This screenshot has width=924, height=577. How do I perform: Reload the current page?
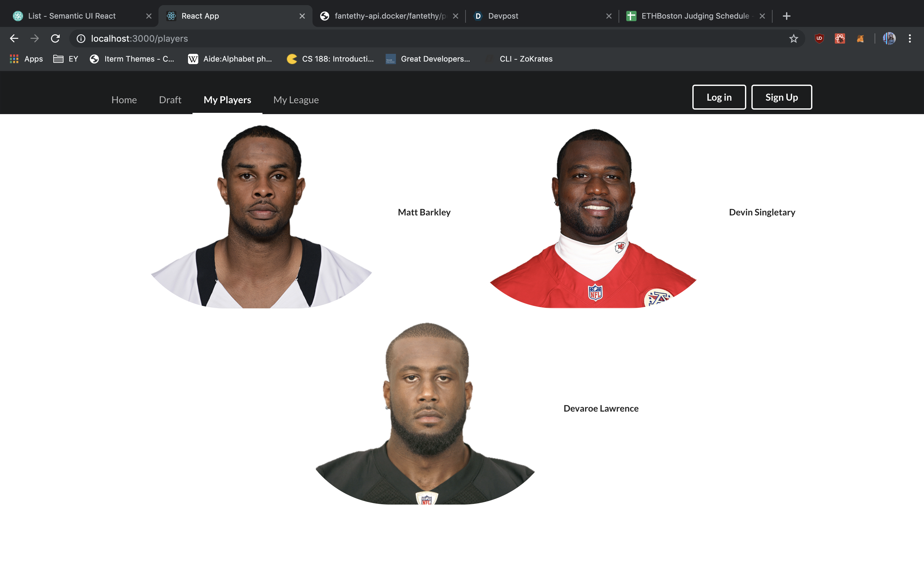(x=56, y=38)
